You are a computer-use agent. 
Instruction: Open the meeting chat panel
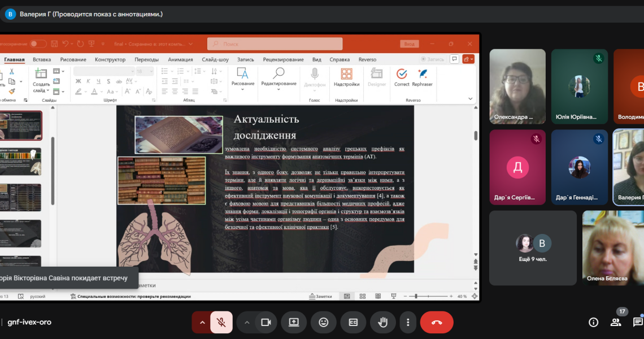(x=637, y=322)
